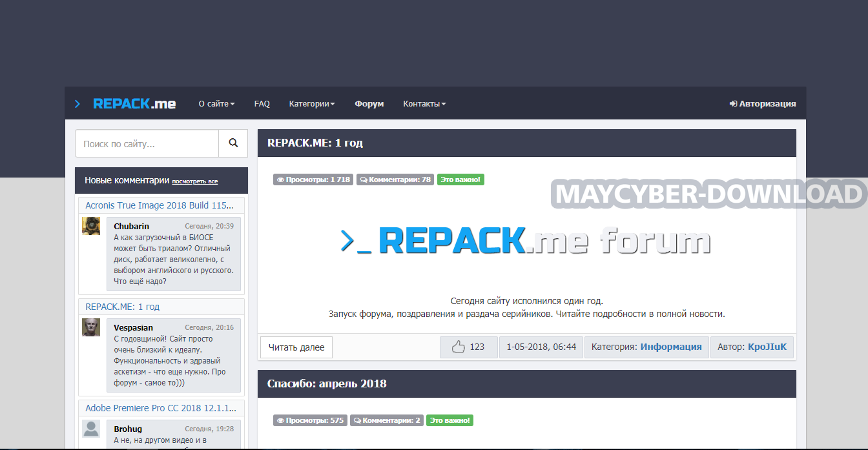Open the 'Информация' category link

(x=671, y=347)
